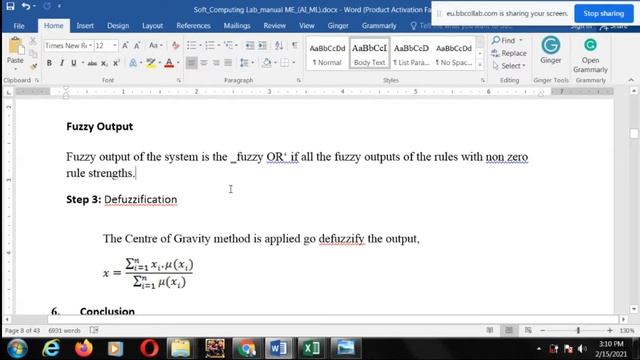
Task: Switch to the Insert tab
Action: 85,26
